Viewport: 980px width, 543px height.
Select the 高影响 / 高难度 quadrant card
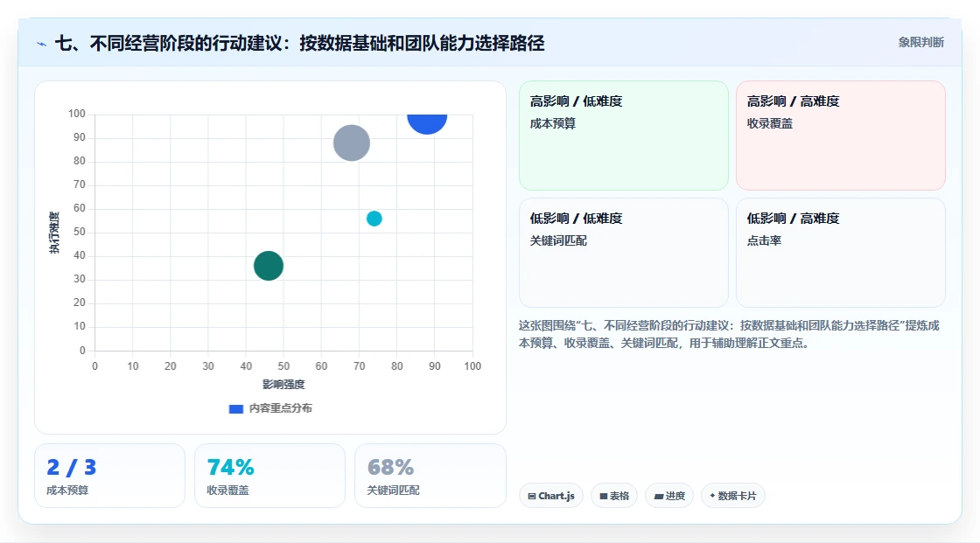841,136
